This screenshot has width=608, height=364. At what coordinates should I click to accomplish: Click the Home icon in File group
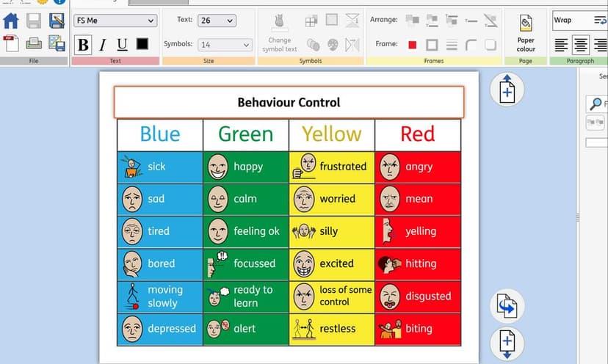(x=11, y=21)
